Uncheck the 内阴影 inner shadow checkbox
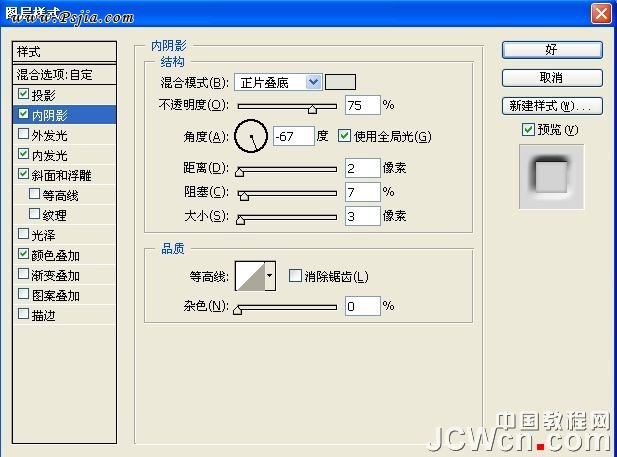The height and width of the screenshot is (457, 617). (x=23, y=114)
